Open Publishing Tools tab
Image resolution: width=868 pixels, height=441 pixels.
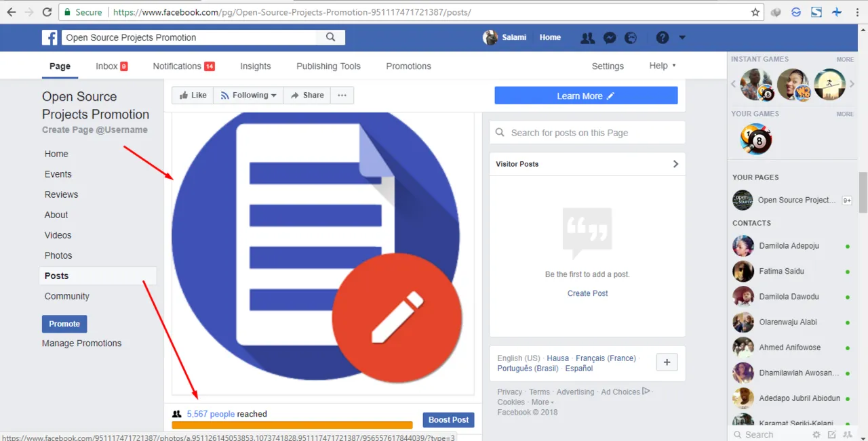(328, 66)
